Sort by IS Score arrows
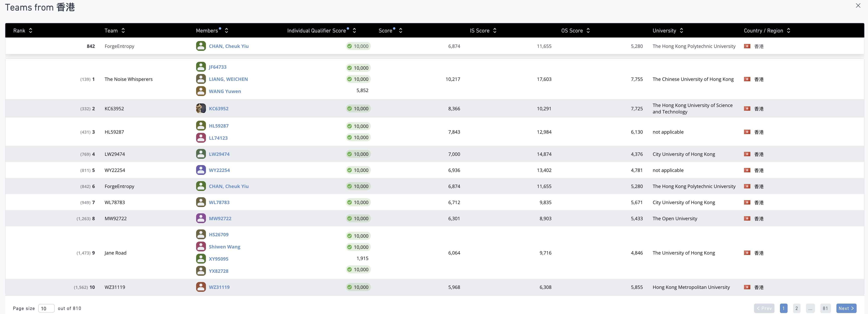The image size is (868, 314). [495, 30]
